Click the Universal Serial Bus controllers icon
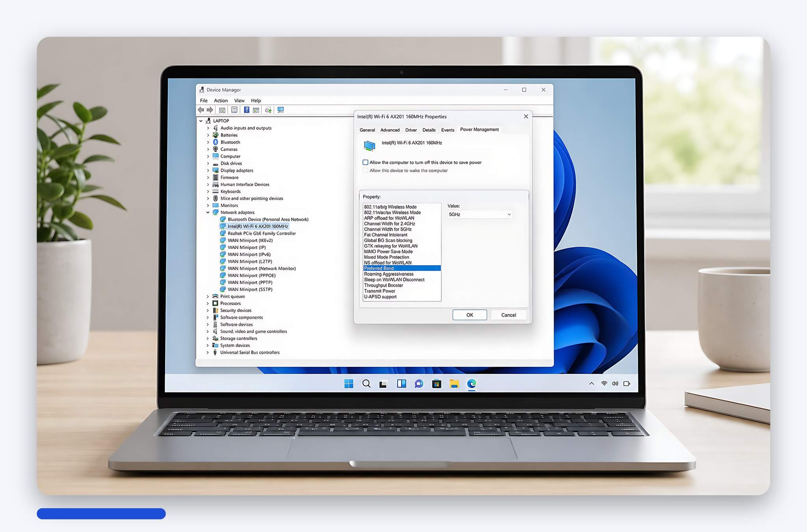This screenshot has height=532, width=807. click(x=215, y=353)
